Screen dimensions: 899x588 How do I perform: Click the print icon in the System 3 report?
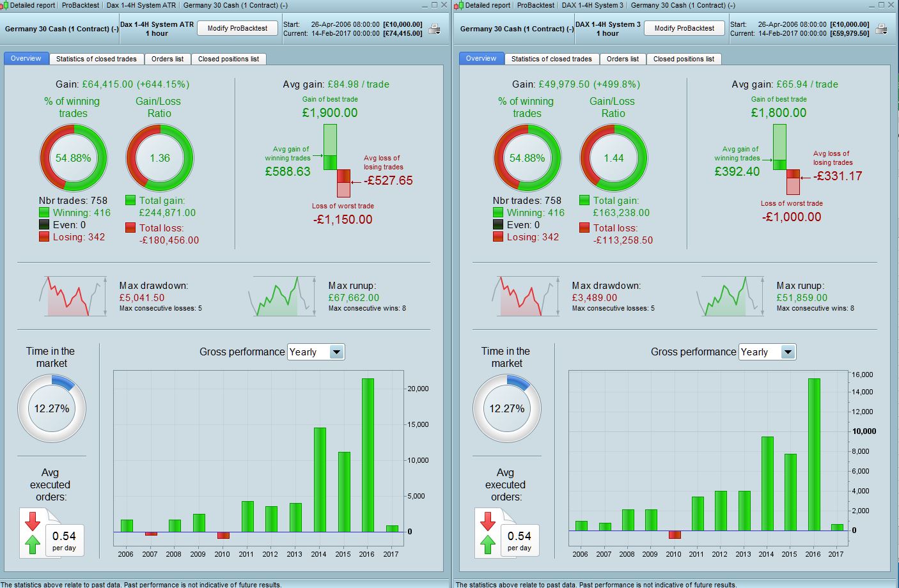pyautogui.click(x=881, y=29)
